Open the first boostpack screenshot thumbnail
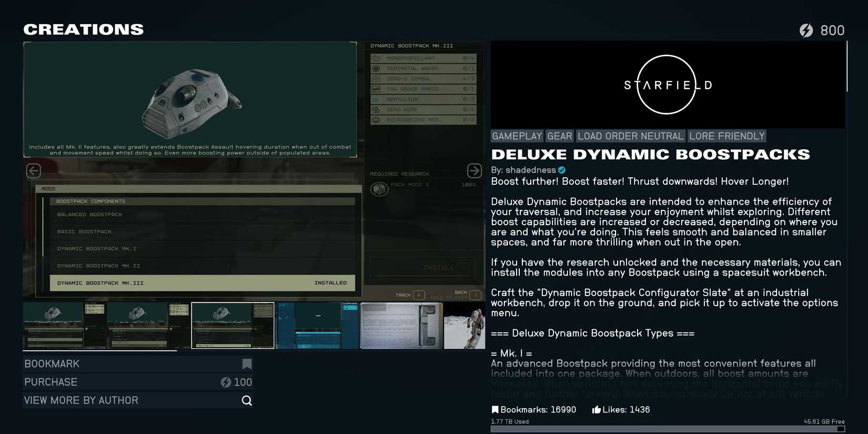 [64, 325]
